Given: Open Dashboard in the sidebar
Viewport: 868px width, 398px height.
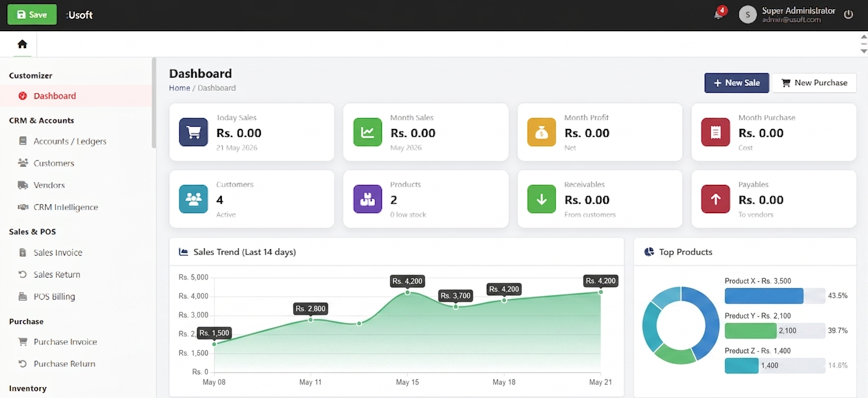Looking at the screenshot, I should 76,96.
